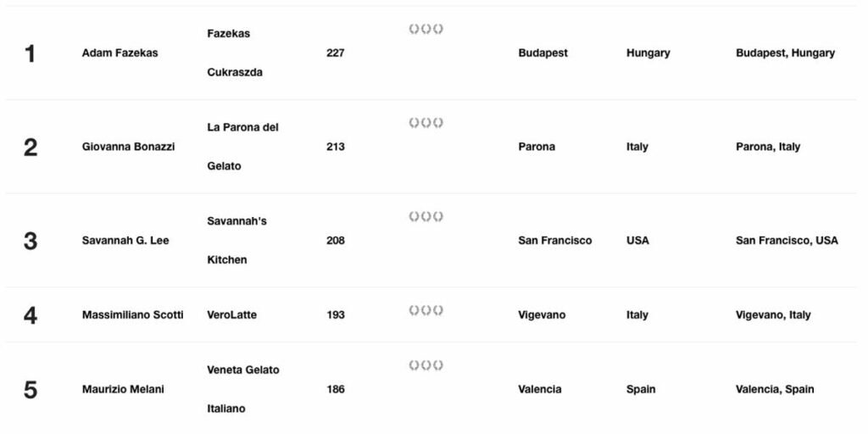Click the award icons in Giovanna Bonazzi row

(426, 123)
